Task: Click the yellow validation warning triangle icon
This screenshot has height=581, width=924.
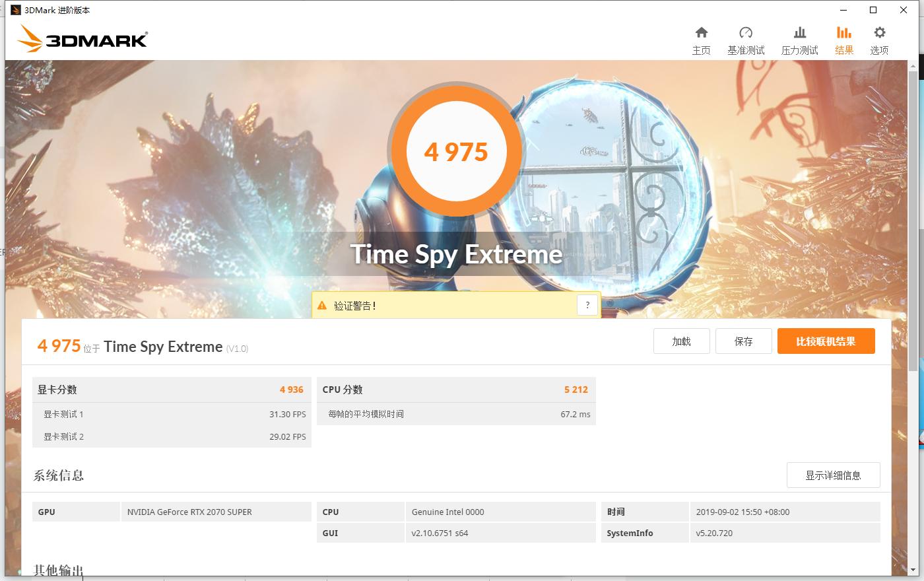Action: point(321,305)
